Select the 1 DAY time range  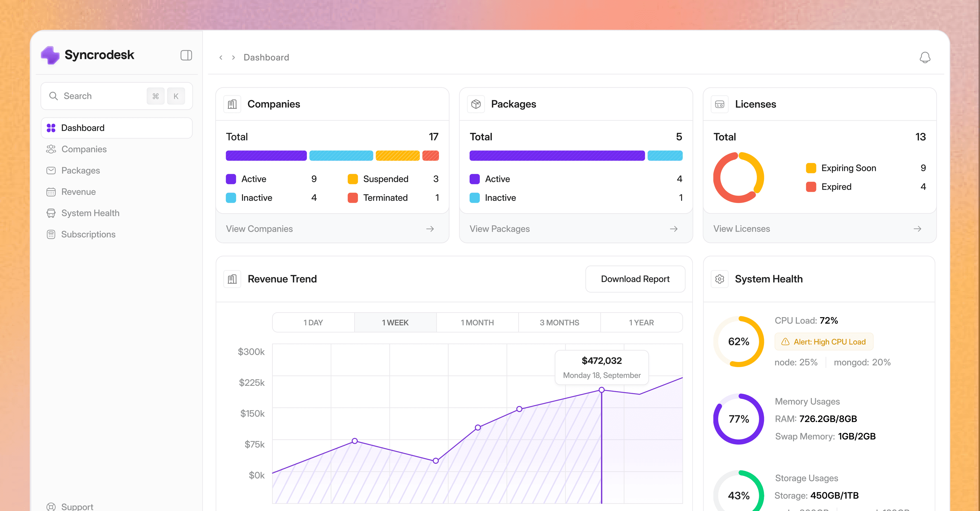(x=313, y=322)
